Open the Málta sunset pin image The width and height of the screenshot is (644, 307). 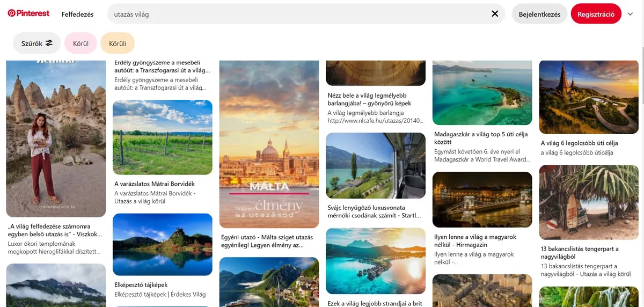(269, 144)
